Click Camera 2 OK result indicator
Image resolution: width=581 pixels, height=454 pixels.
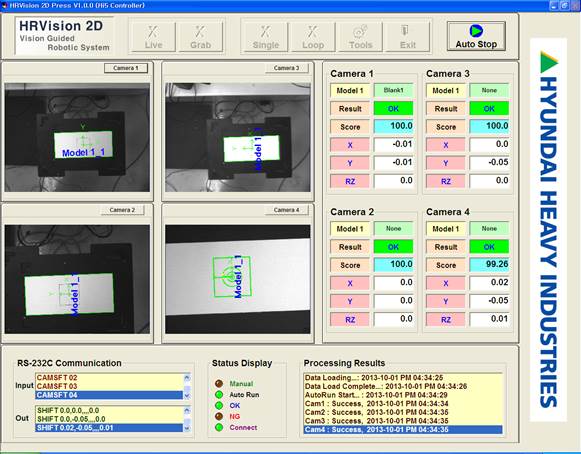click(393, 246)
